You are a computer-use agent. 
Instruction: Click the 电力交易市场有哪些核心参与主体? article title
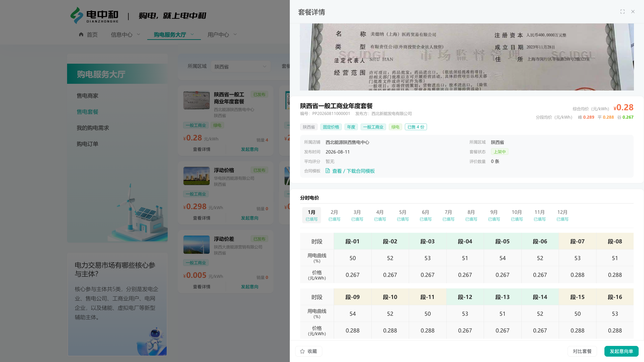(x=115, y=269)
